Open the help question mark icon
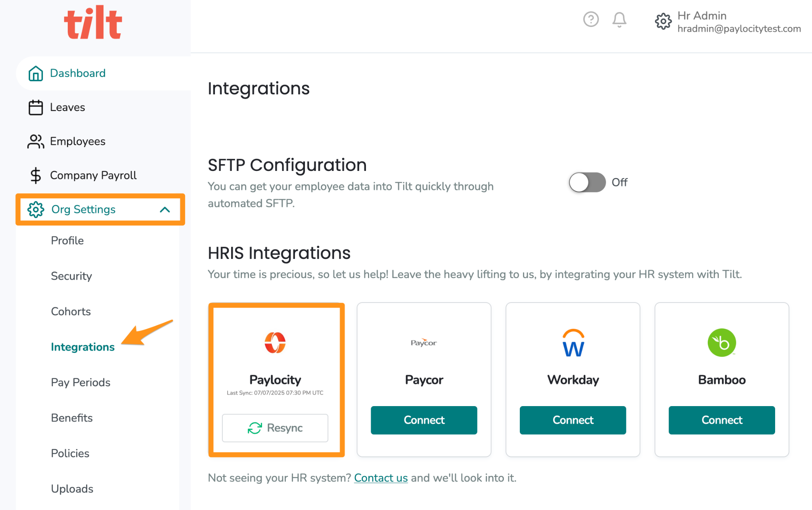 (x=591, y=19)
